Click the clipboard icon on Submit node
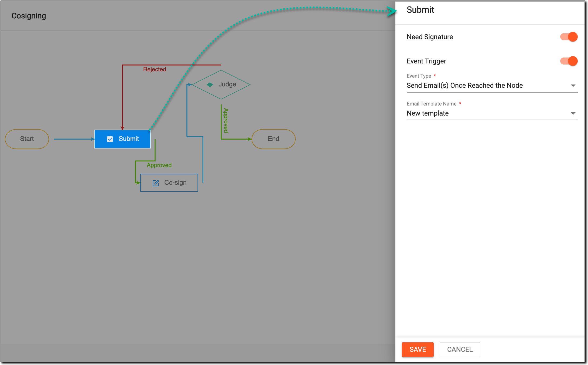This screenshot has height=365, width=588. [110, 139]
